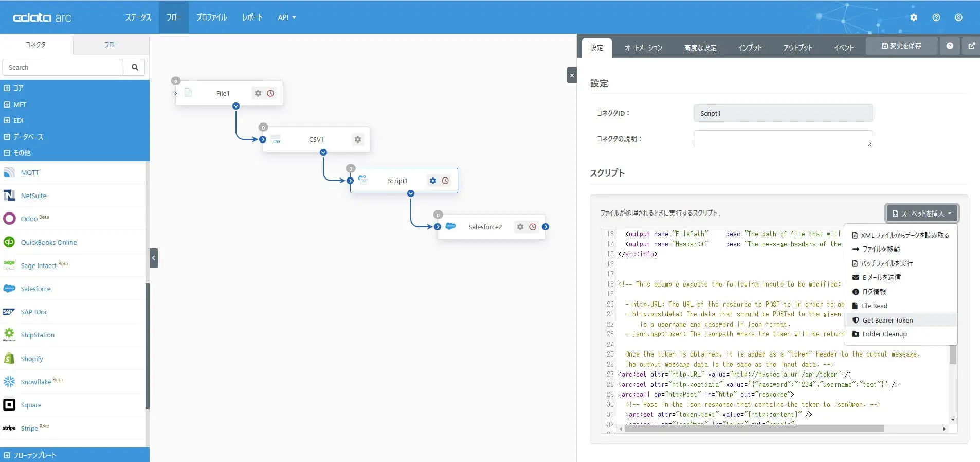Viewport: 980px width, 462px height.
Task: Click the Salesforce2 schedule clock icon
Action: click(533, 227)
